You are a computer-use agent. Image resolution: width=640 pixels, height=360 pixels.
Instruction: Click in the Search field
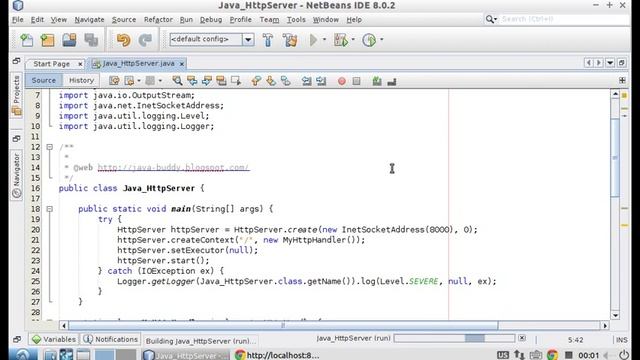click(564, 19)
